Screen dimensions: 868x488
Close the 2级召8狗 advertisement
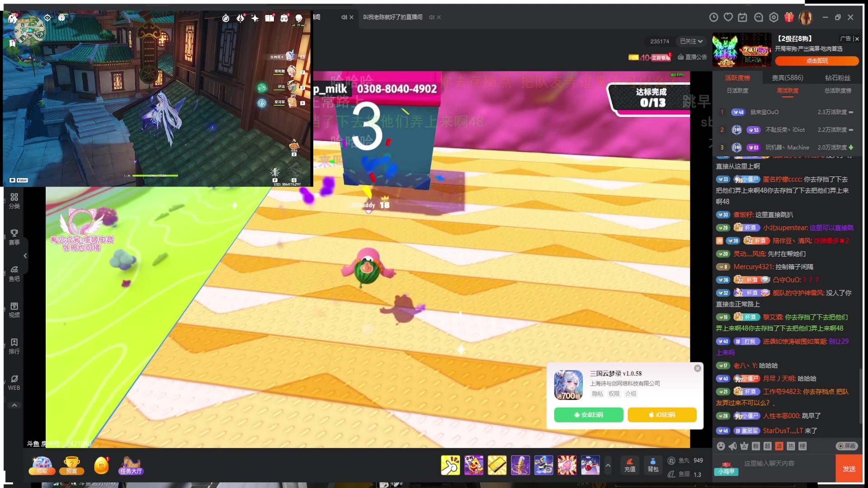pyautogui.click(x=857, y=39)
